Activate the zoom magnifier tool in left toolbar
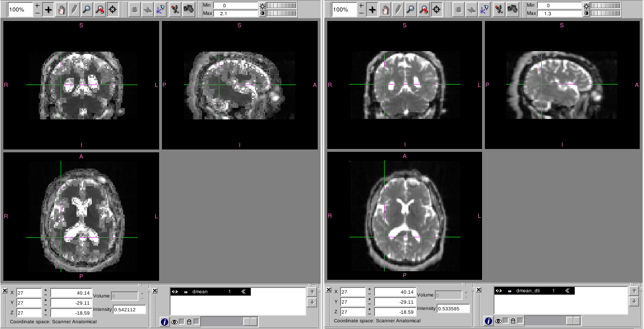This screenshot has height=329, width=644. click(x=87, y=10)
